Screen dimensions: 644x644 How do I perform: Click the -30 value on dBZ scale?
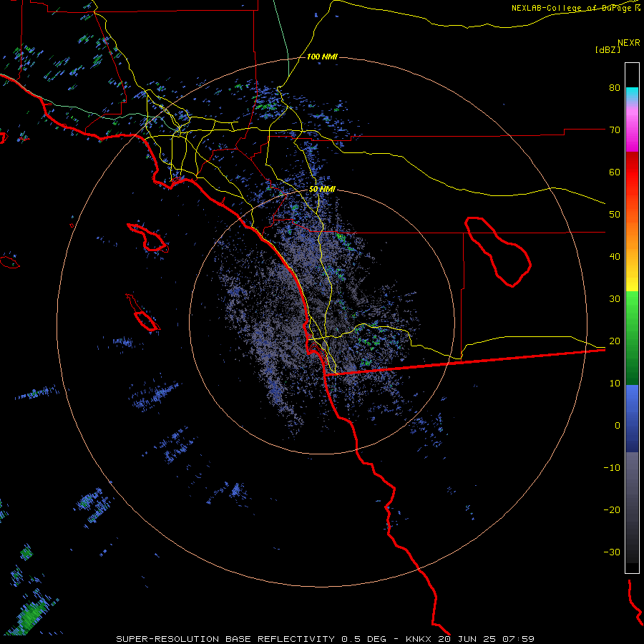pyautogui.click(x=612, y=552)
